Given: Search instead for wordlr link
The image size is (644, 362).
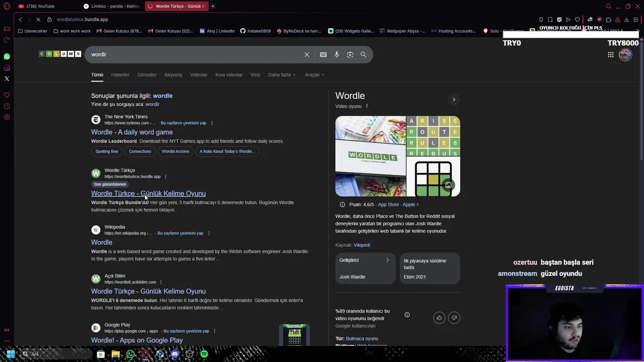Looking at the screenshot, I should 152,104.
